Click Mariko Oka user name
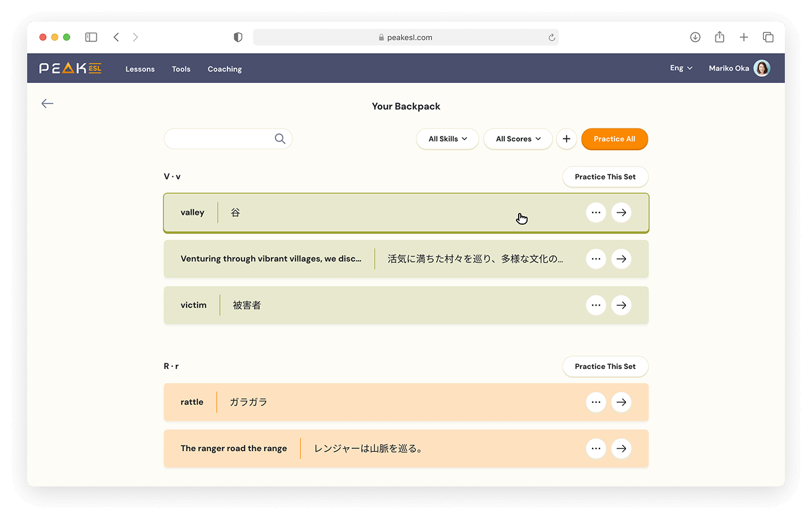This screenshot has height=519, width=812. click(728, 69)
